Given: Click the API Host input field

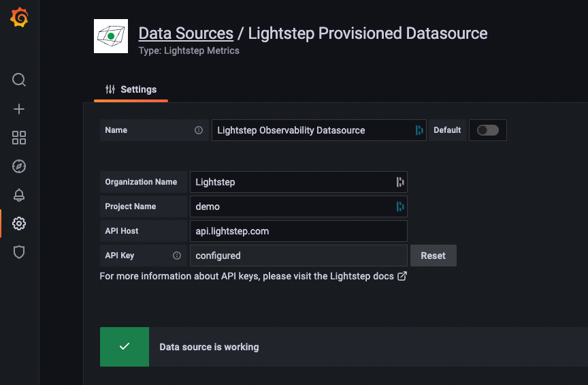Looking at the screenshot, I should tap(299, 231).
